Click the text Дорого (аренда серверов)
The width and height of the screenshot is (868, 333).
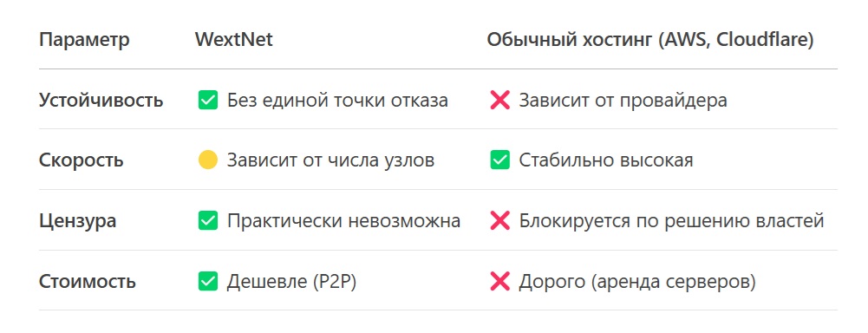pyautogui.click(x=637, y=282)
